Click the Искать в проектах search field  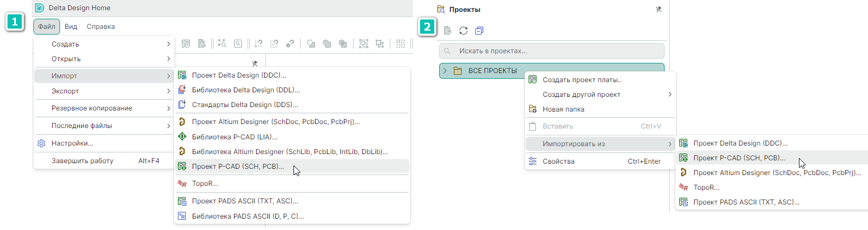(x=551, y=51)
